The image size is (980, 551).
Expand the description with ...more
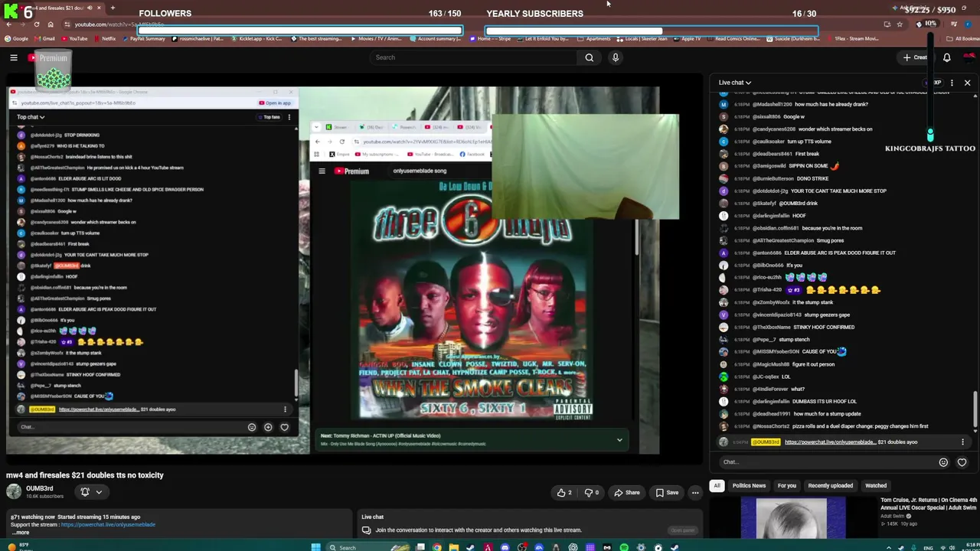[20, 533]
